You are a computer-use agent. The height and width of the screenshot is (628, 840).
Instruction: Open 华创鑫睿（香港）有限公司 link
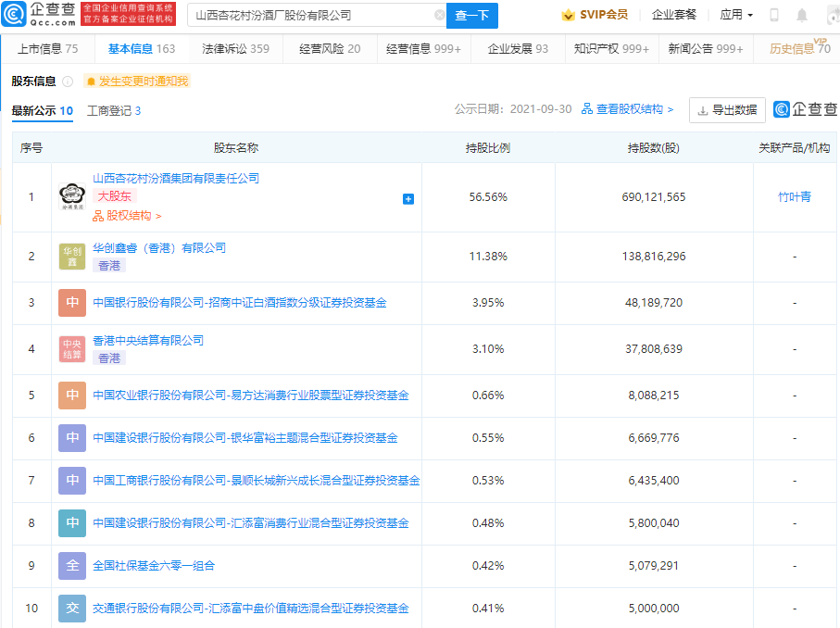pyautogui.click(x=159, y=248)
